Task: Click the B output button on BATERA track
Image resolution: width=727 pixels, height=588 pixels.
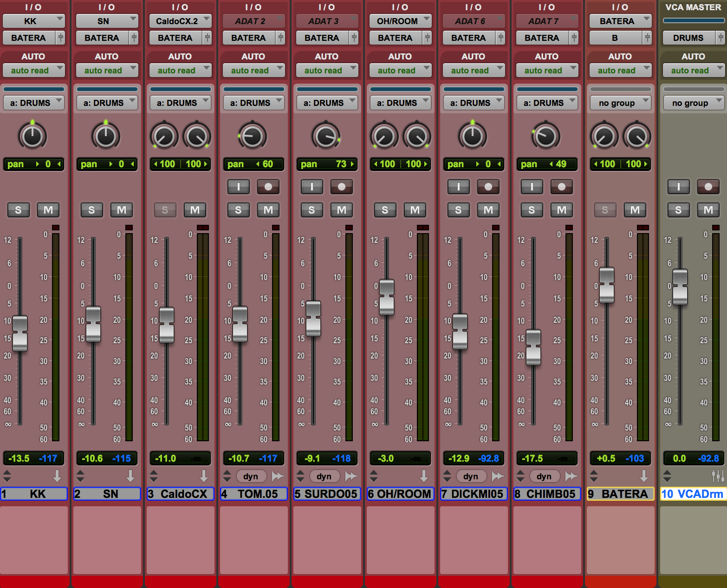Action: coord(615,38)
